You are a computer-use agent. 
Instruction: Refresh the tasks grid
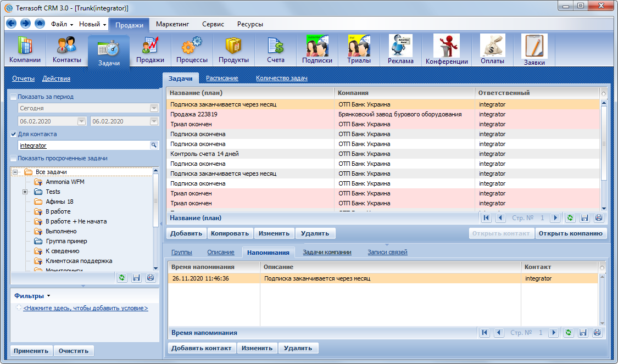pos(570,218)
